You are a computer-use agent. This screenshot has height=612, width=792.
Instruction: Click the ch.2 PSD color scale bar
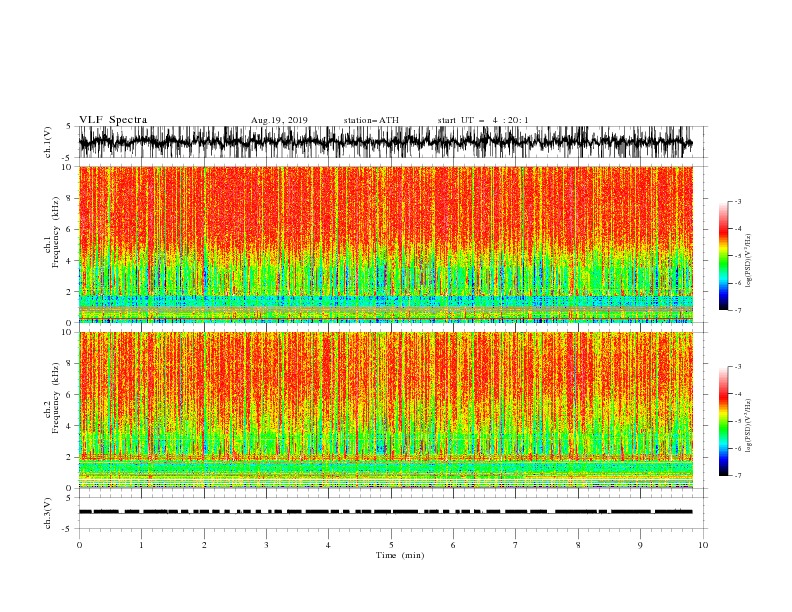[723, 421]
